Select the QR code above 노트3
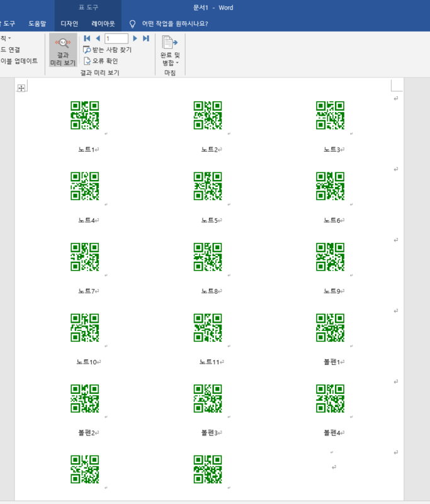The height and width of the screenshot is (504, 430). [x=331, y=115]
